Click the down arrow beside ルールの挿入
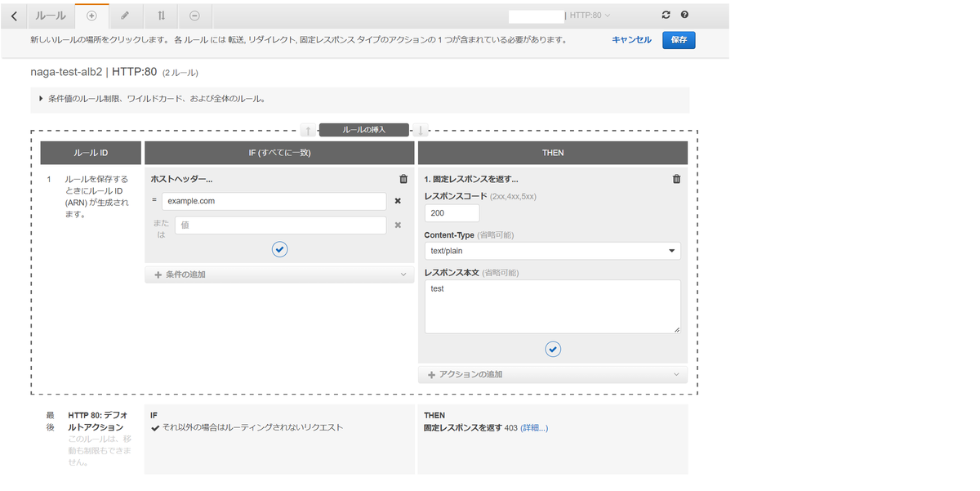This screenshot has height=491, width=980. pyautogui.click(x=420, y=130)
